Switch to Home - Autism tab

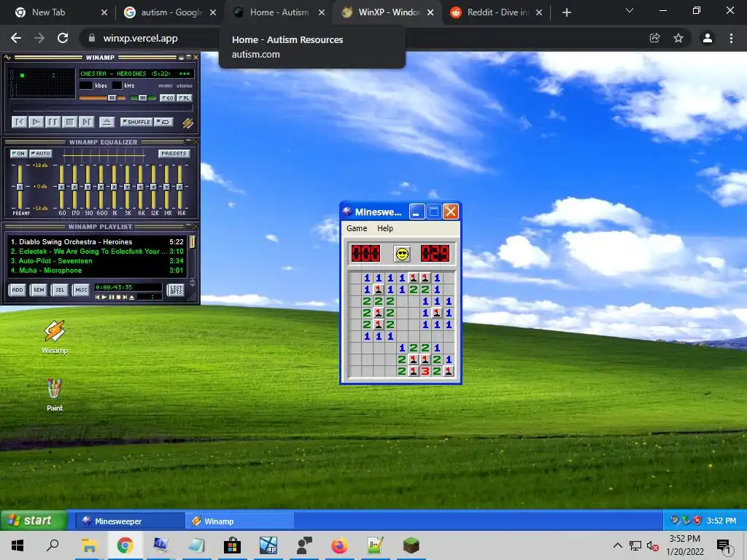pyautogui.click(x=278, y=12)
